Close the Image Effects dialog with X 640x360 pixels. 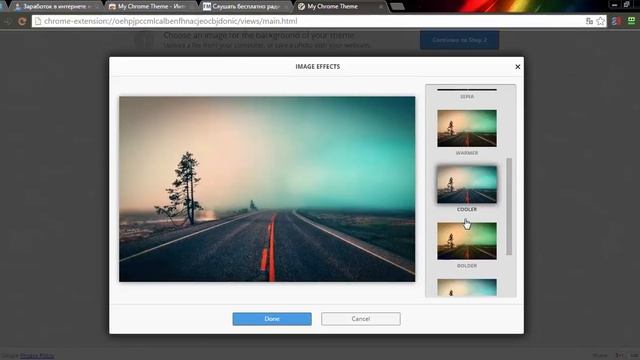(x=518, y=67)
